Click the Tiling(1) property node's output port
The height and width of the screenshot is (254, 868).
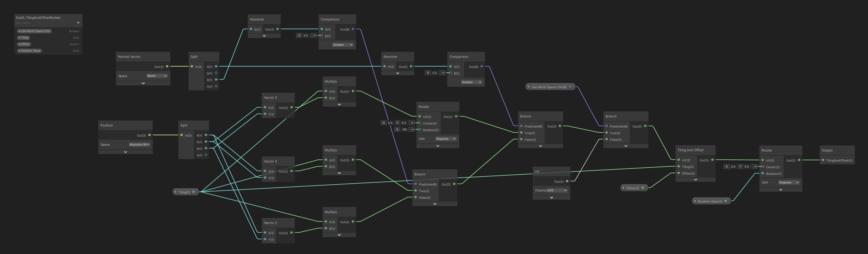[193, 192]
